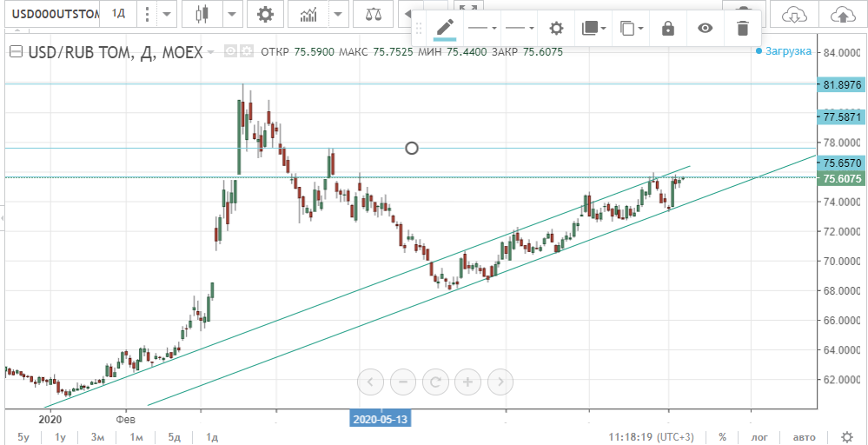Open the interval dropdown arrow next to the dots
Screen dimensions: 868x445
tap(167, 13)
